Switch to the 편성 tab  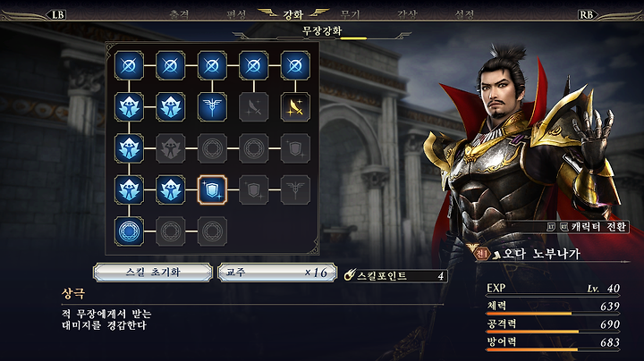[236, 14]
